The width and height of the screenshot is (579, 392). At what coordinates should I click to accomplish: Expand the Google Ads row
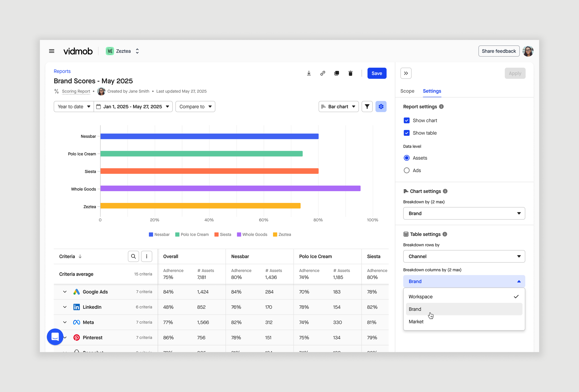click(x=65, y=292)
